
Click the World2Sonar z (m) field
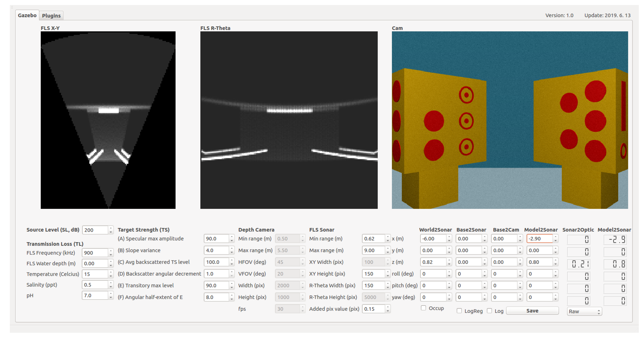tap(434, 262)
